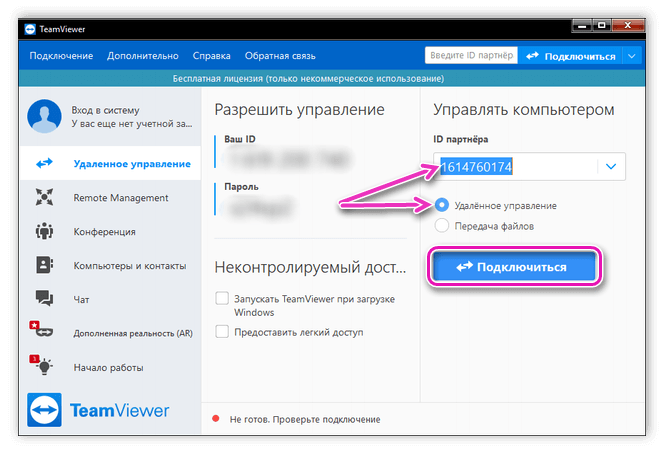Click the red connection status dot
This screenshot has width=664, height=454.
[x=216, y=419]
